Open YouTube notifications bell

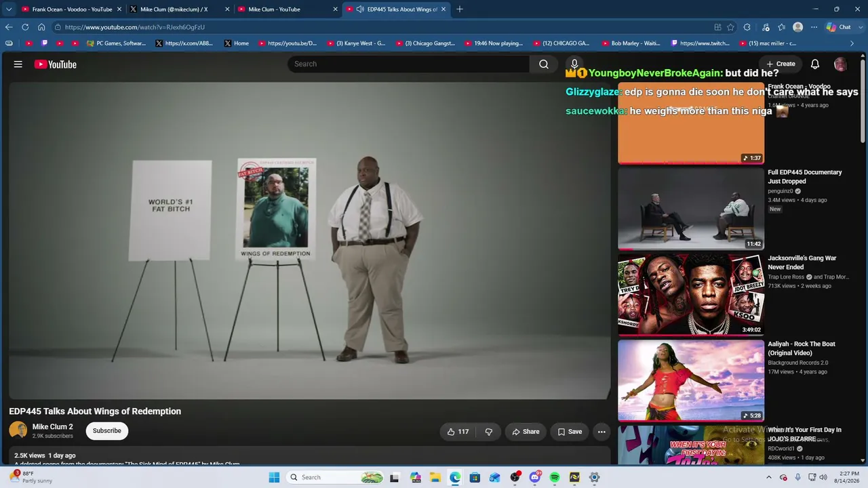(815, 64)
